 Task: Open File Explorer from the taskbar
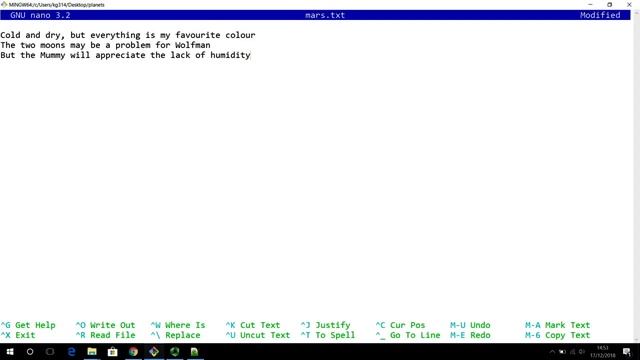point(92,351)
